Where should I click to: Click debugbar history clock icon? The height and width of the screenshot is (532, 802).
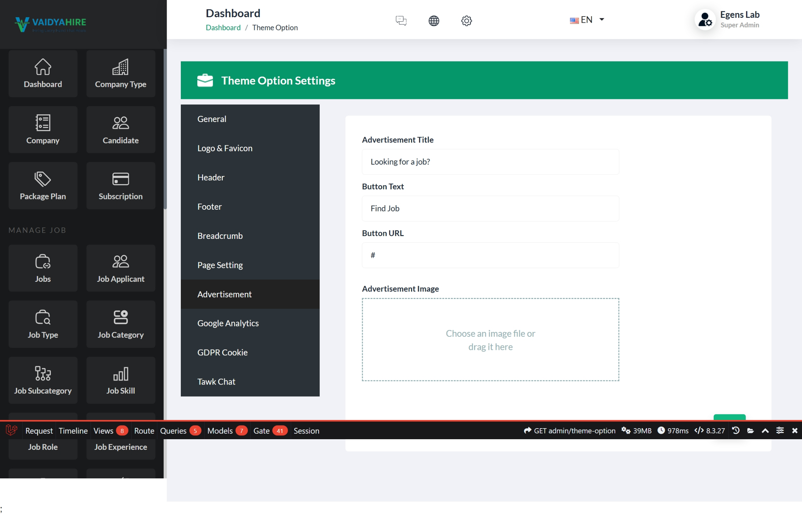pyautogui.click(x=736, y=430)
